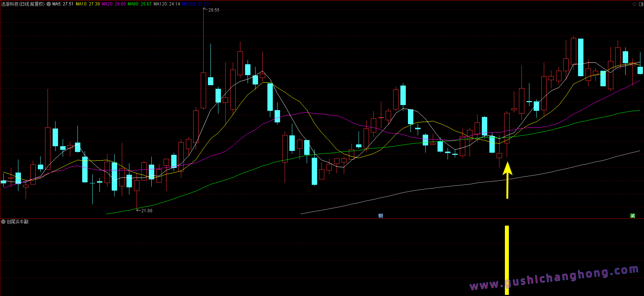Viewport: 644px width, 296px height.
Task: Click the 创尾买牛副 indicator name
Action: coord(17,222)
